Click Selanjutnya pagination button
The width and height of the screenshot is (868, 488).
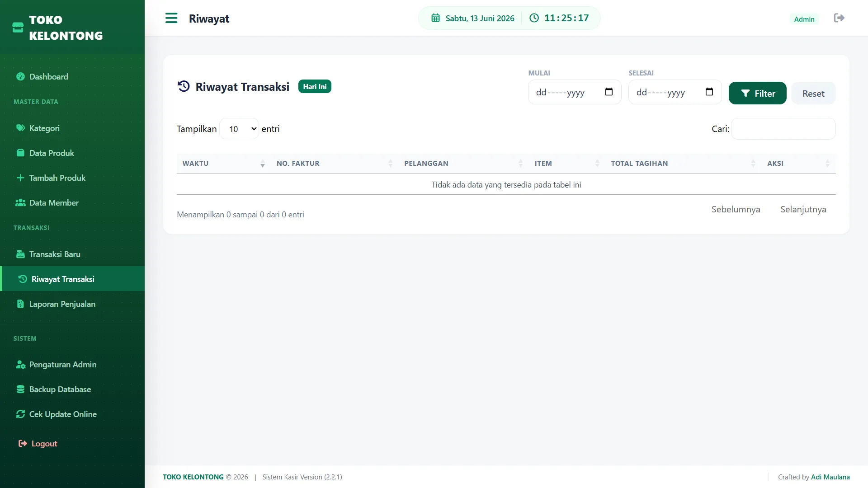point(803,209)
